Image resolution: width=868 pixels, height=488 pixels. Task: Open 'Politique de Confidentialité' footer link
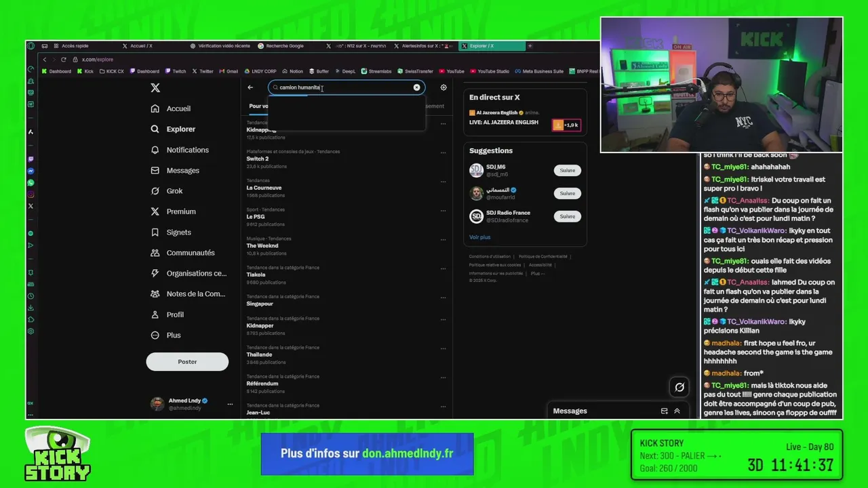click(542, 257)
